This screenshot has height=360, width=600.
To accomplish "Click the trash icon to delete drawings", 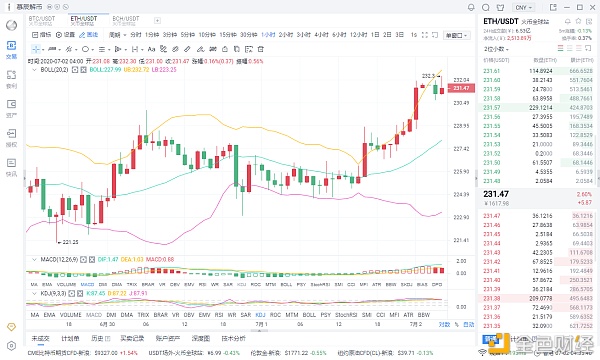I will tap(261, 49).
